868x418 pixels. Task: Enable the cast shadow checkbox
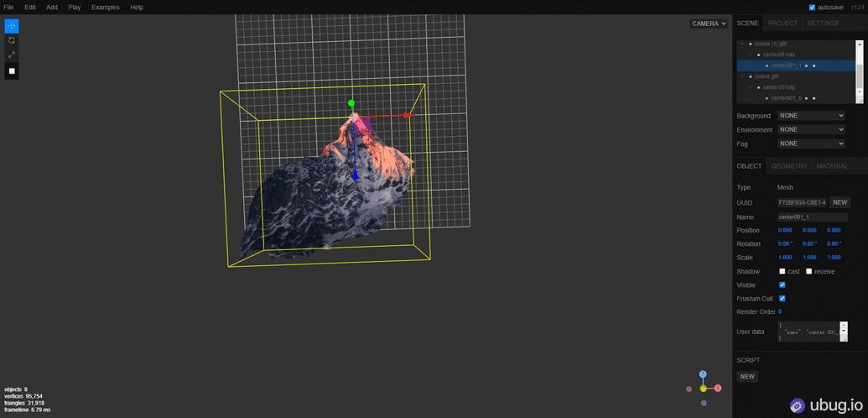(x=782, y=271)
